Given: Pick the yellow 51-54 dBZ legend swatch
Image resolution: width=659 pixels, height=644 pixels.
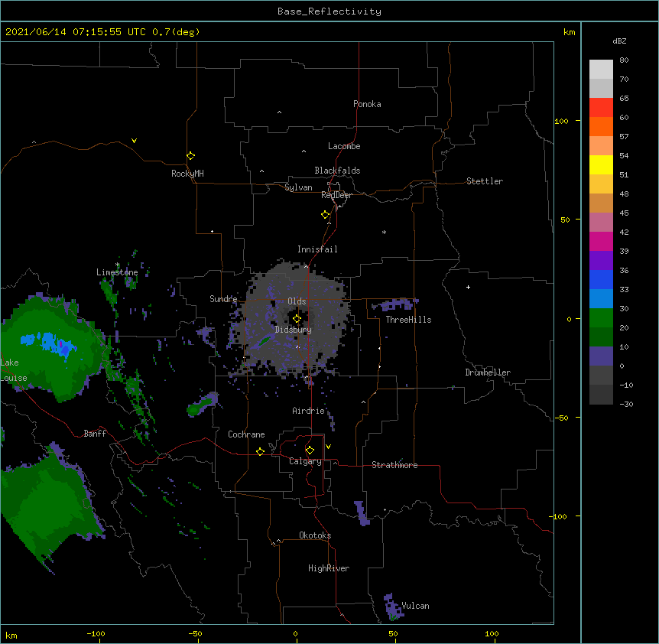Looking at the screenshot, I should click(x=601, y=165).
